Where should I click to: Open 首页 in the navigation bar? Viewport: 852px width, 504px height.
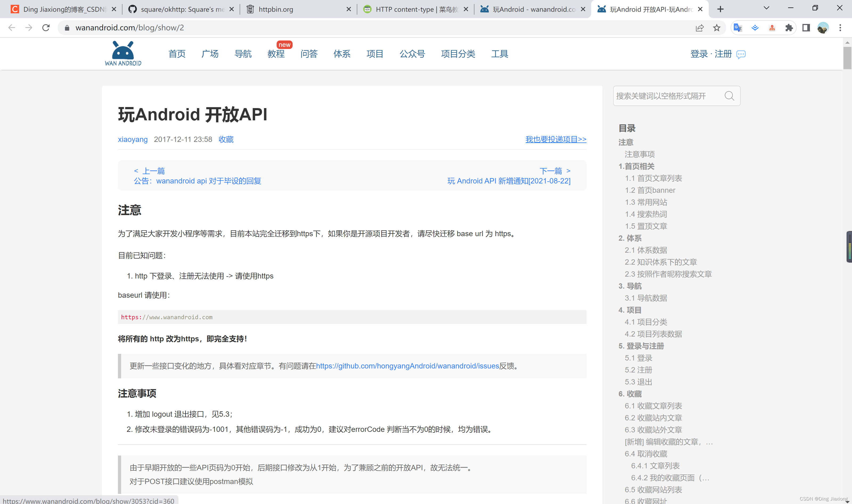(177, 54)
